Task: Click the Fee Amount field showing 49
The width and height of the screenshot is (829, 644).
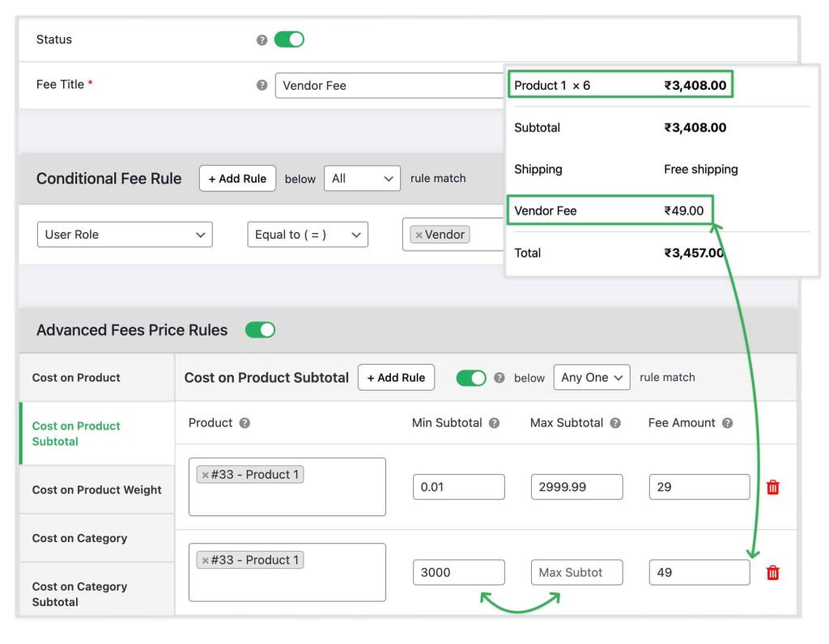Action: (x=699, y=573)
